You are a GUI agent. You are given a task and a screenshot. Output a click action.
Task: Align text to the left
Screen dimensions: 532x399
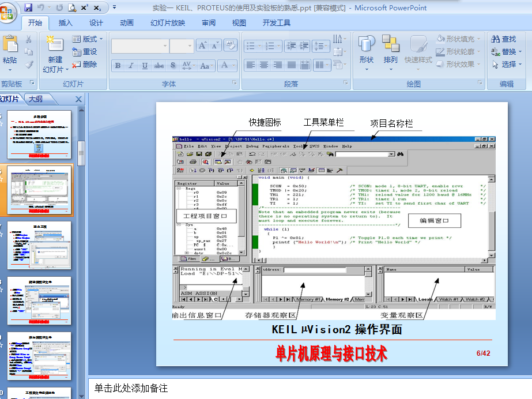coord(250,65)
